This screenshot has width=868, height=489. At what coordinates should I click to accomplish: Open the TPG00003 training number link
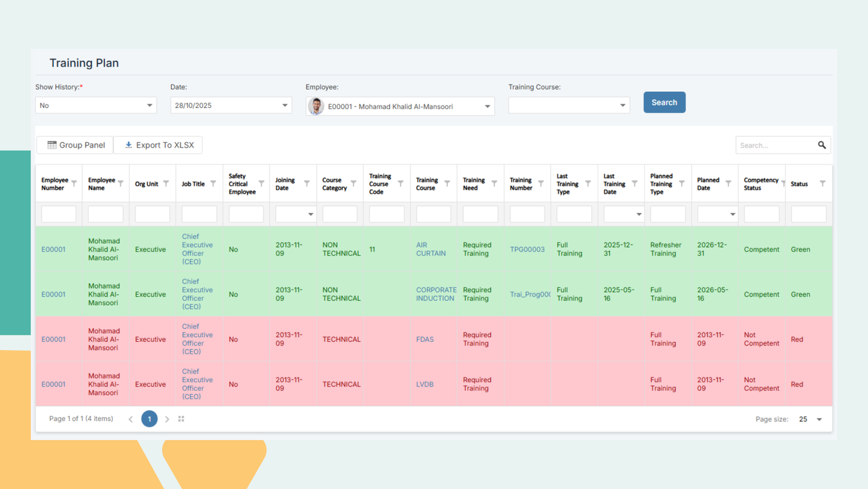pos(527,249)
